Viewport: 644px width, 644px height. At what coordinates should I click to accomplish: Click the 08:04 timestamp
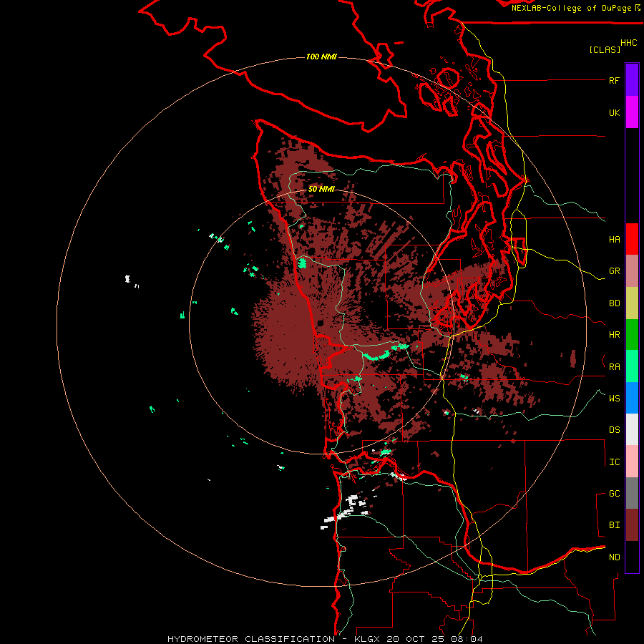pos(466,639)
